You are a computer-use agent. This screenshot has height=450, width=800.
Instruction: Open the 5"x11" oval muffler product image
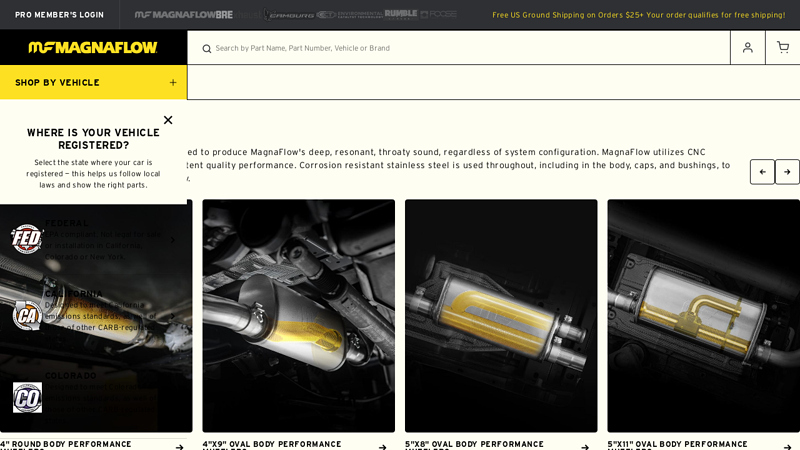pos(704,316)
